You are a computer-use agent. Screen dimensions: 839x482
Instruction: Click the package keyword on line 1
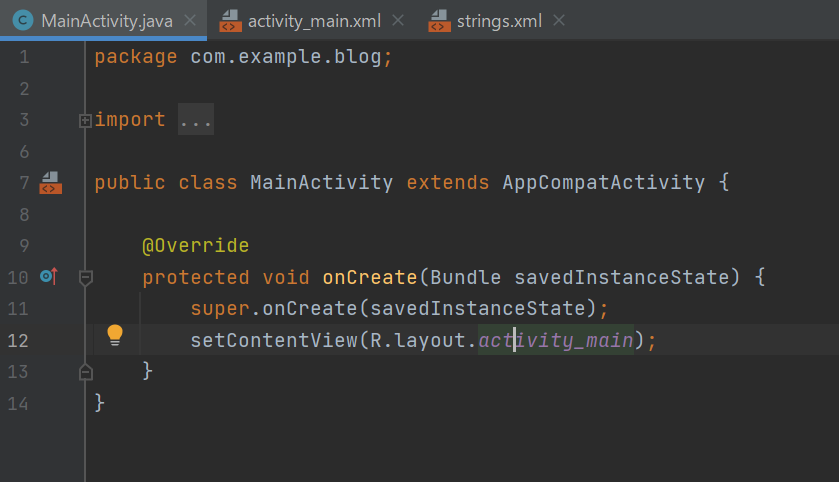(136, 57)
